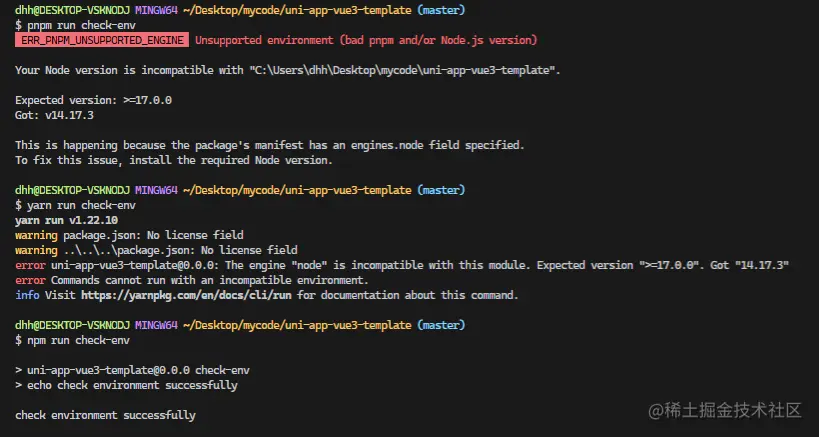Select 'To fix this issue, install the required Node version.'
This screenshot has height=437, width=819.
(174, 160)
